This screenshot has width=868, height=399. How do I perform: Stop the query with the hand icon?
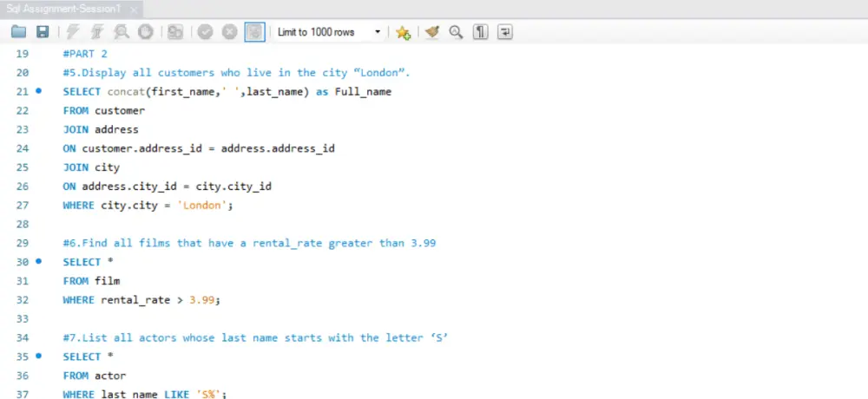point(146,32)
